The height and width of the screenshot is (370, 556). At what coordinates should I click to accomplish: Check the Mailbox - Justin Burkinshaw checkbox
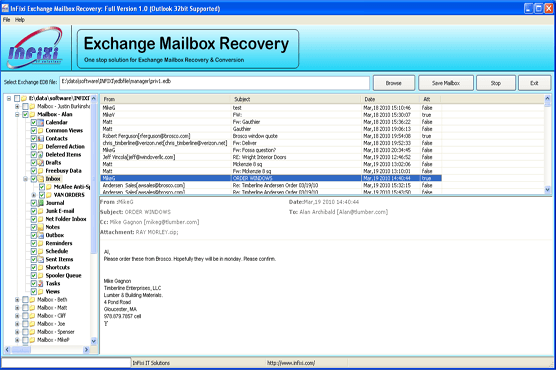pyautogui.click(x=25, y=106)
